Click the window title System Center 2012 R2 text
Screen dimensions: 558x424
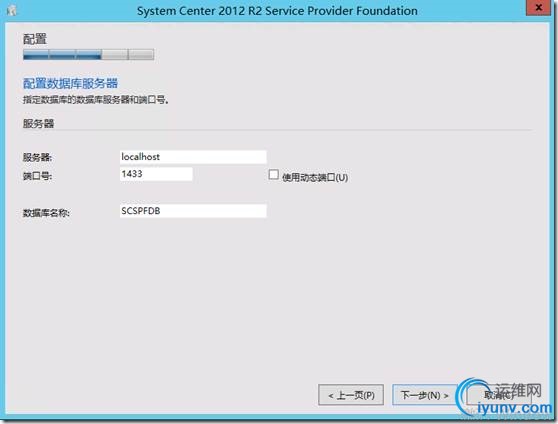277,11
